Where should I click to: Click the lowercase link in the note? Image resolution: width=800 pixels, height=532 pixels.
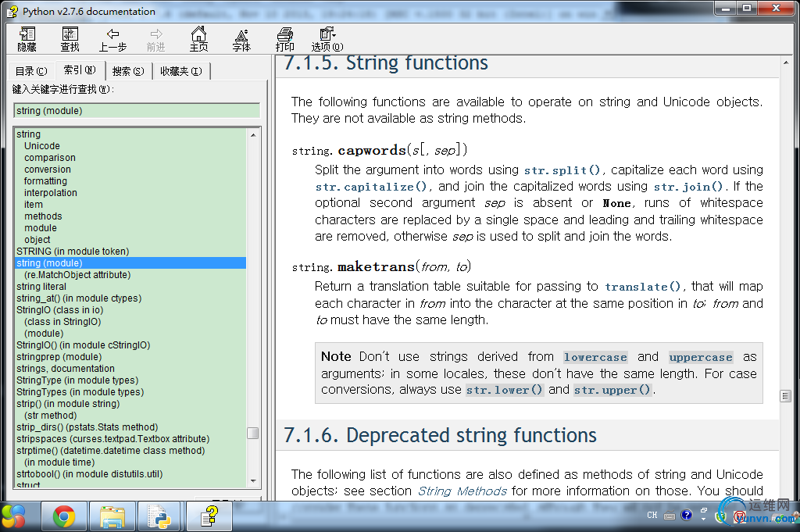(595, 357)
